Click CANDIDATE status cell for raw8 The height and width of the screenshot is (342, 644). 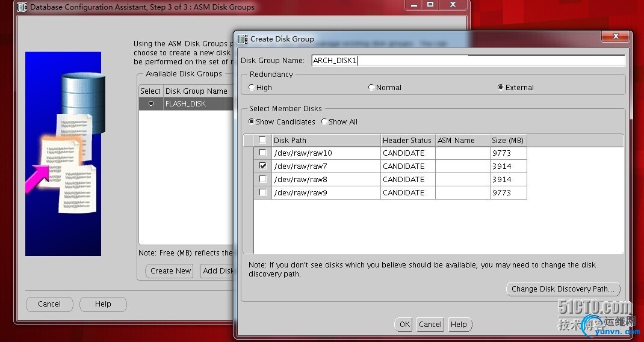(408, 179)
